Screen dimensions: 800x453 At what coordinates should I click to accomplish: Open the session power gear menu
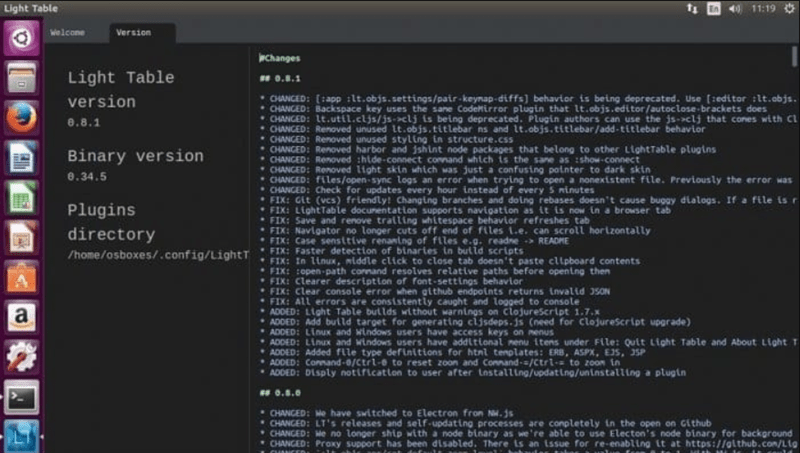tap(789, 9)
